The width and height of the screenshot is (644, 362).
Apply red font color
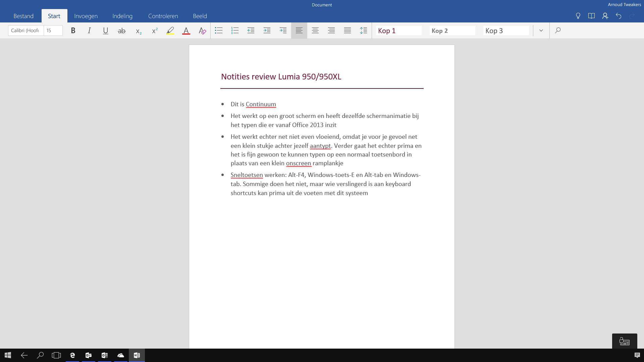point(186,31)
